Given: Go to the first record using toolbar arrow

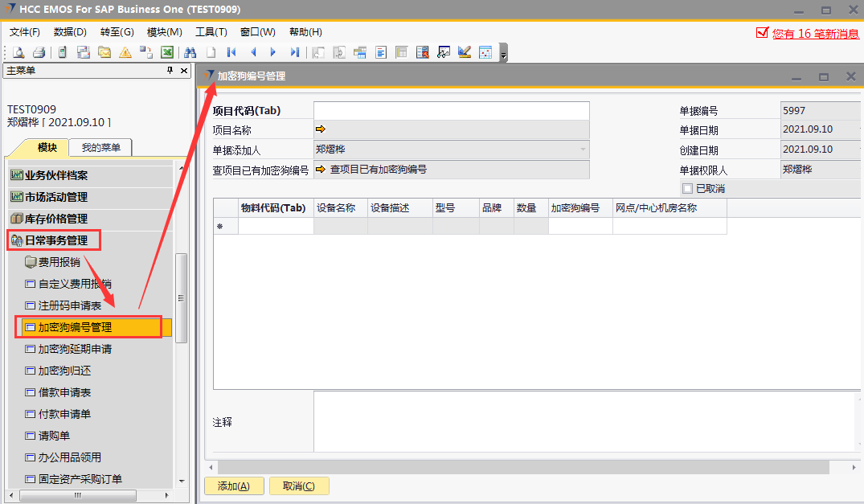Looking at the screenshot, I should point(231,52).
